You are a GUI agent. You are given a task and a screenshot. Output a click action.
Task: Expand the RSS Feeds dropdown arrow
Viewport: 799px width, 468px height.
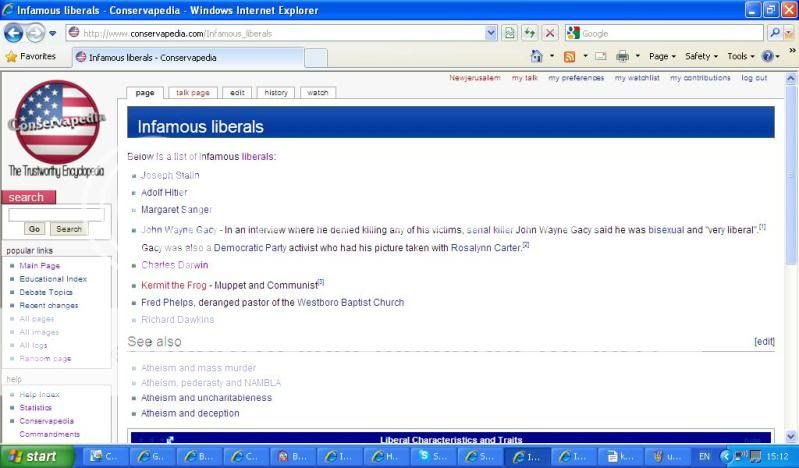585,56
